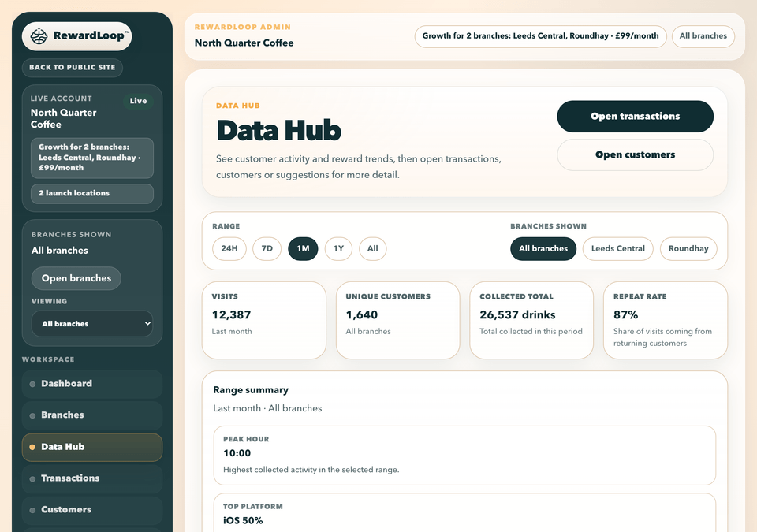The image size is (757, 532).
Task: Open Dashboard in workspace menu
Action: (x=92, y=384)
